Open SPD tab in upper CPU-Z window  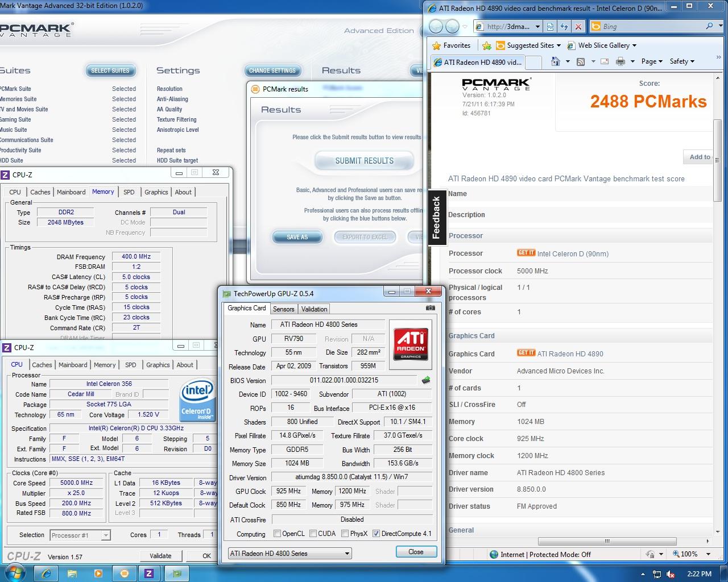[x=129, y=192]
